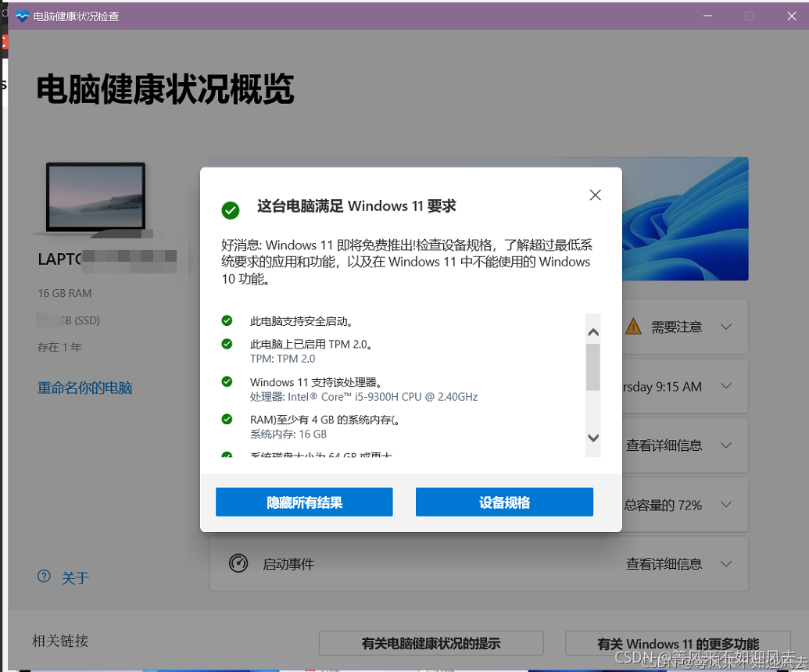Viewport: 809px width, 672px height.
Task: Click the 启动事件 label
Action: coord(288,564)
